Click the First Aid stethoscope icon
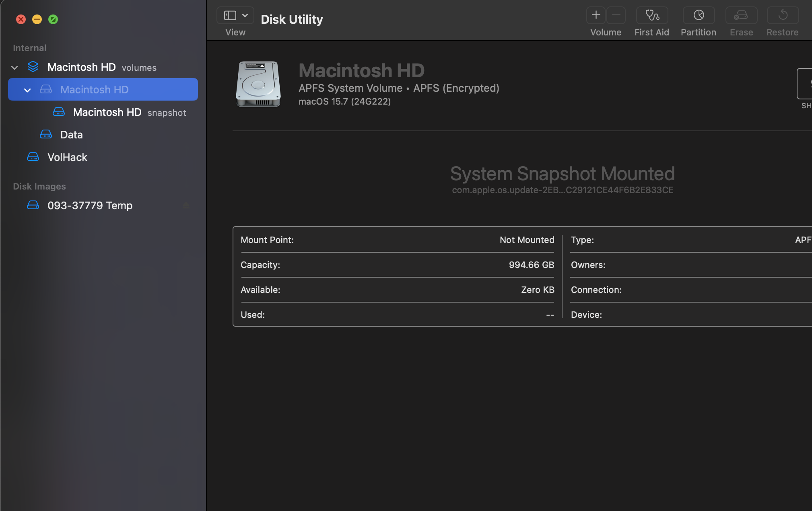This screenshot has width=812, height=511. (652, 16)
